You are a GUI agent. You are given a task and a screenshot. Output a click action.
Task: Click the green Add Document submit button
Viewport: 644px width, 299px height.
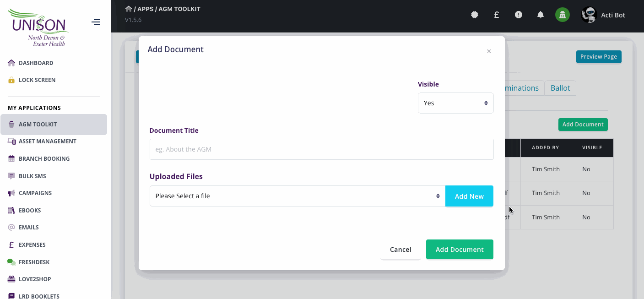coord(460,250)
